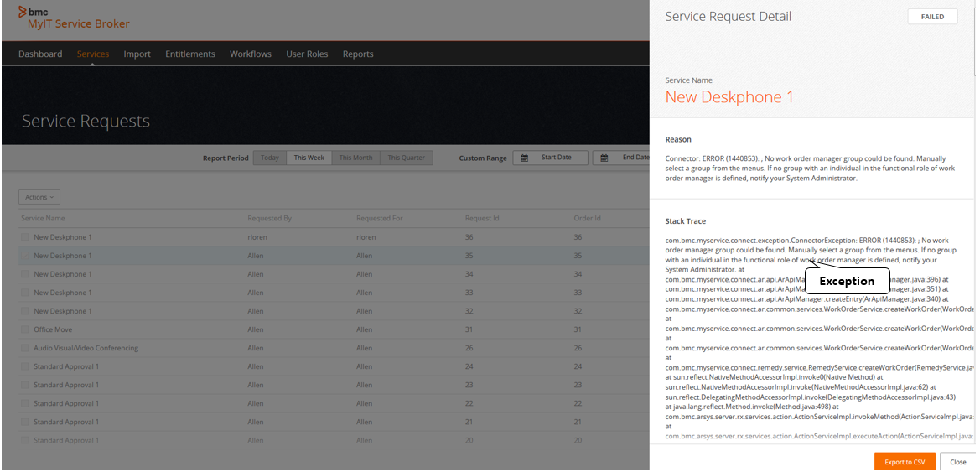Click Standard Approval 1 name in Request Id 21 row
980x472 pixels.
(x=66, y=422)
